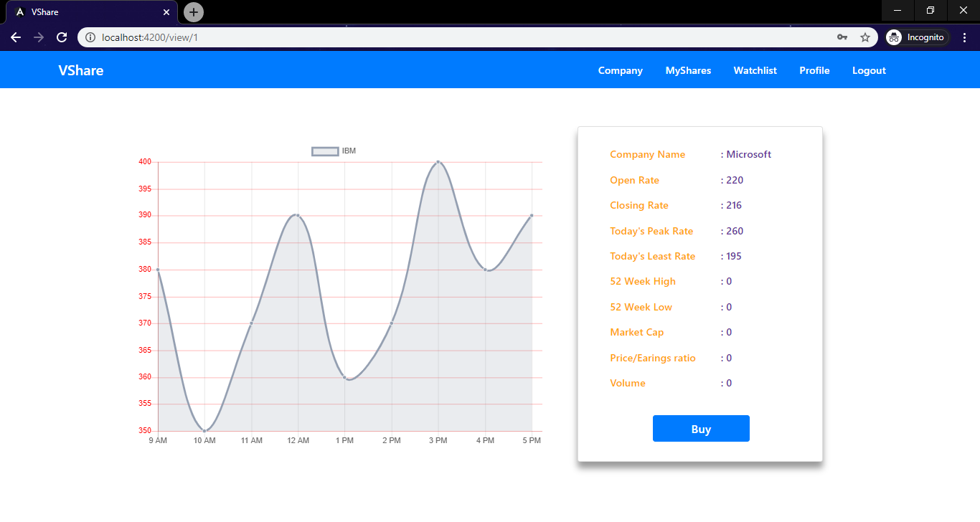Open the MyShares menu item
Viewport: 980px width, 522px height.
[689, 70]
